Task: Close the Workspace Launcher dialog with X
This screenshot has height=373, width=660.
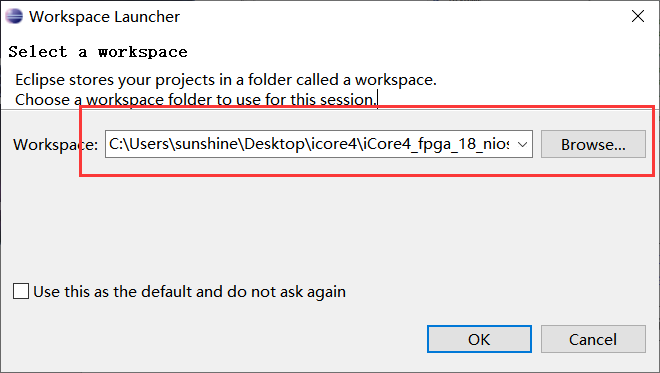Action: click(x=638, y=16)
